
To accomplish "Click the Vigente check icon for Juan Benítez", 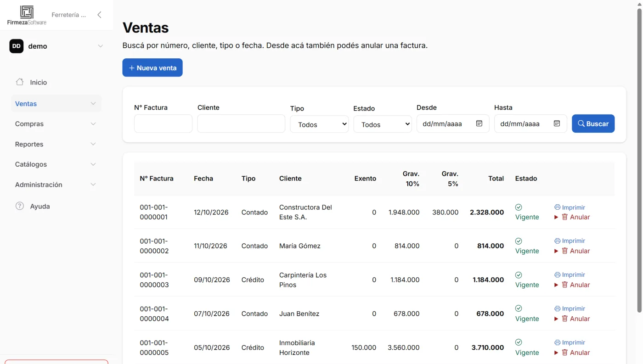I will pos(519,308).
